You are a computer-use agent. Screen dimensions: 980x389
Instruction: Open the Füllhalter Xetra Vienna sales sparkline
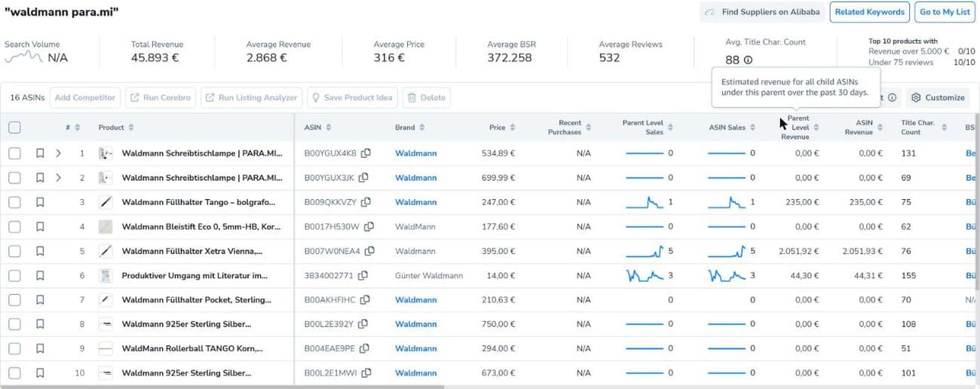[x=645, y=251]
